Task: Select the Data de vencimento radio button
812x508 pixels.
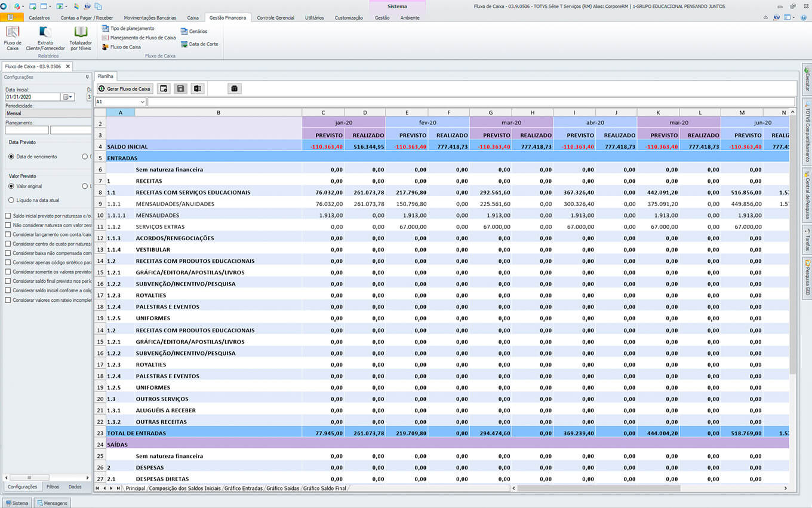Action: click(11, 157)
